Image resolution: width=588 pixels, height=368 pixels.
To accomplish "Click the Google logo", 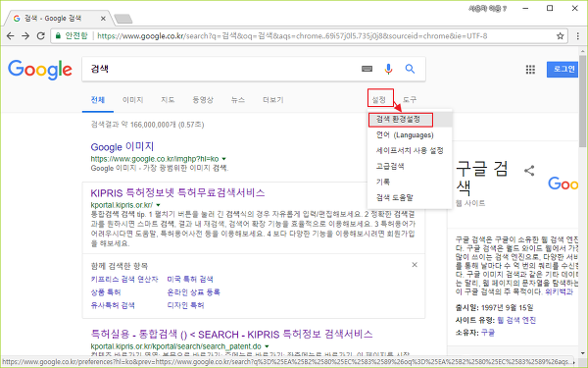I will coord(40,70).
